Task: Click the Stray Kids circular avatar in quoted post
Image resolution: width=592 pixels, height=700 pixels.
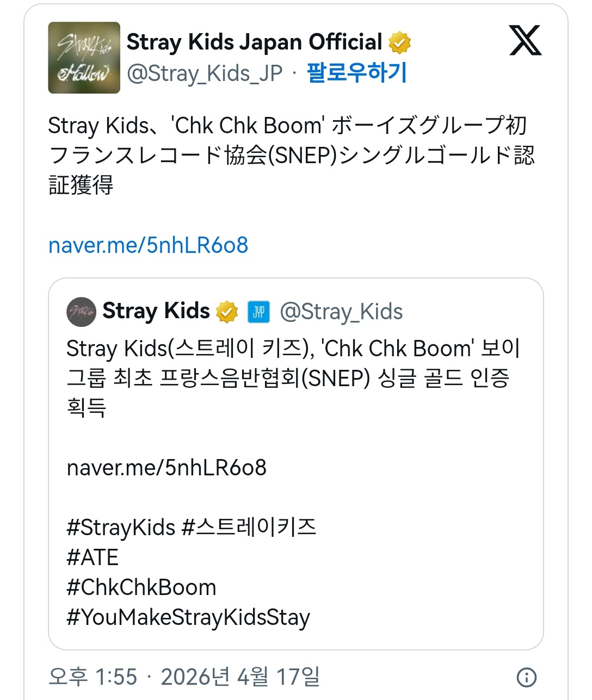Action: [81, 312]
